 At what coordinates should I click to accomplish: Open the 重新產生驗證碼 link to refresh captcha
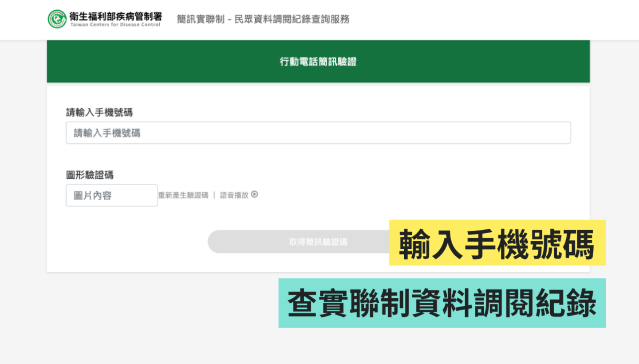pos(183,195)
